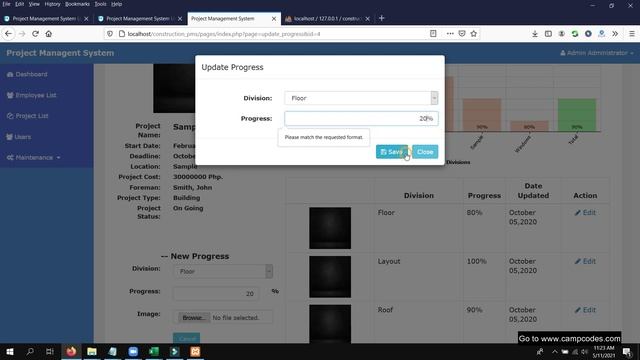Image resolution: width=640 pixels, height=360 pixels.
Task: Open the Bookmarks menu
Action: click(x=77, y=4)
